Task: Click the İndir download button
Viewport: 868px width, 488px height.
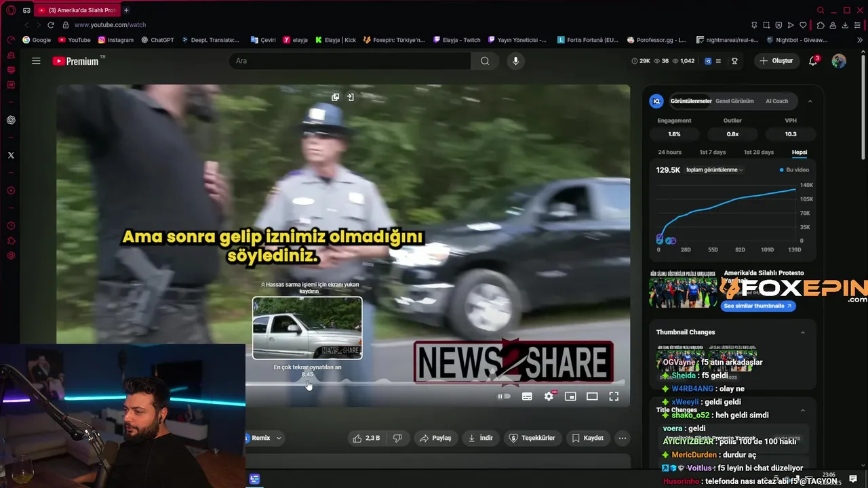Action: tap(481, 439)
